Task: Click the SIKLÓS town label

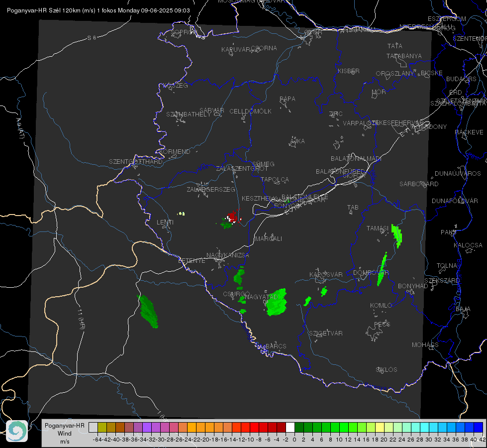Action: [x=387, y=370]
